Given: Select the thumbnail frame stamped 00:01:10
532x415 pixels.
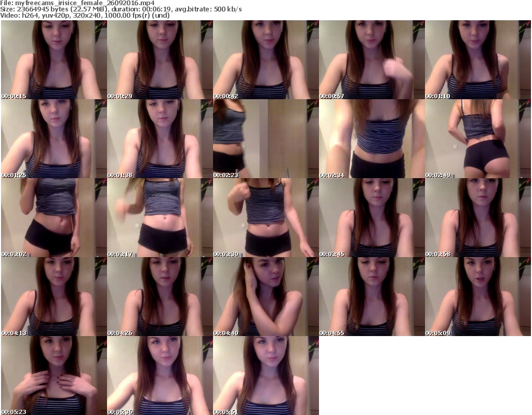Looking at the screenshot, I should pos(478,60).
